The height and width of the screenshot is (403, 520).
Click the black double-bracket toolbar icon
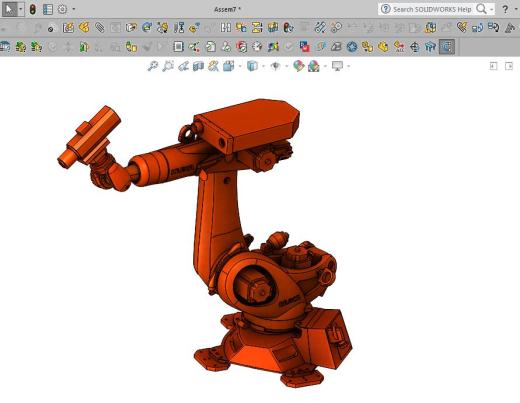click(226, 27)
